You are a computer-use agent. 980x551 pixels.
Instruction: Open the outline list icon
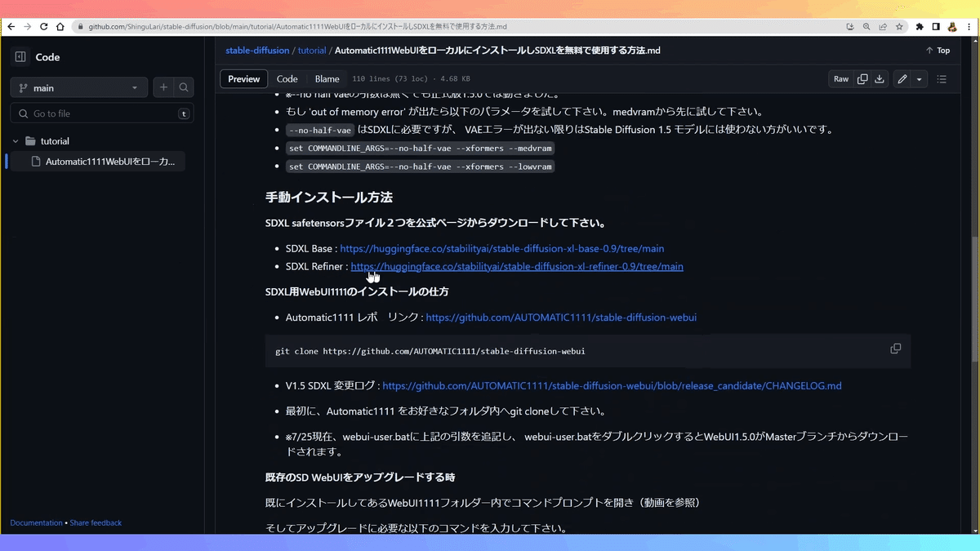(x=942, y=79)
